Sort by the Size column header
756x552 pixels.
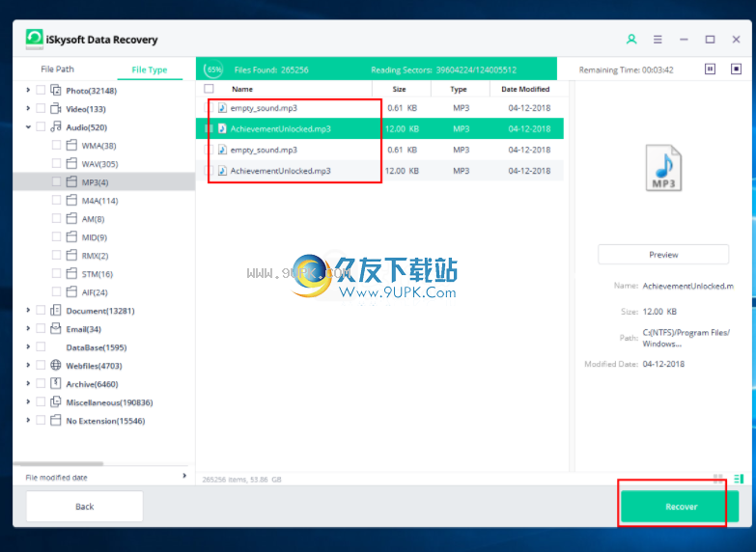pyautogui.click(x=399, y=89)
